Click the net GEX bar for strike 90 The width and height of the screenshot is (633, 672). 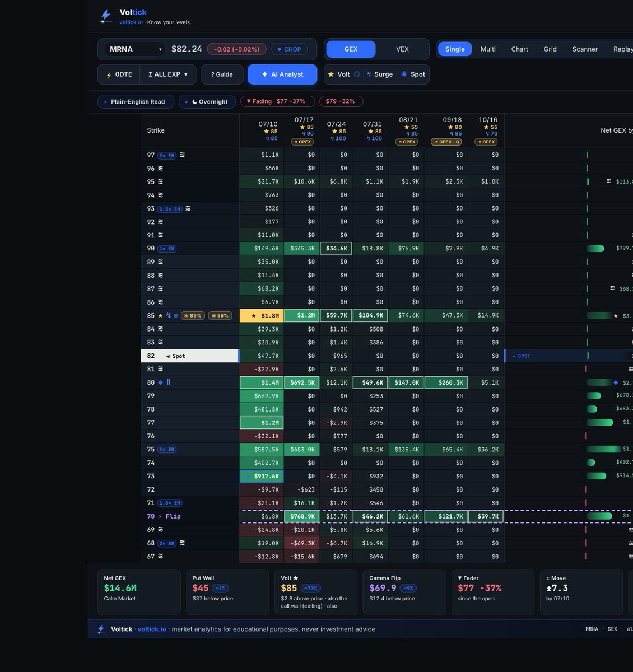click(x=595, y=248)
